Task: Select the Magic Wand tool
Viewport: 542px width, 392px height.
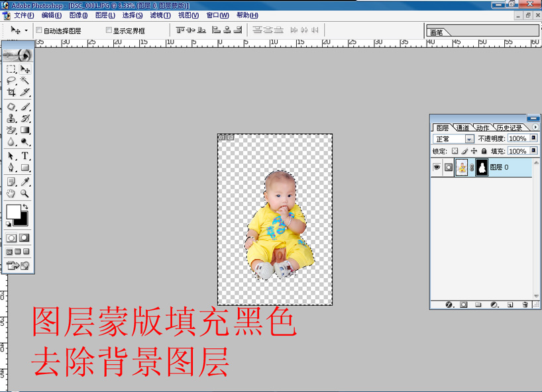Action: (25, 81)
